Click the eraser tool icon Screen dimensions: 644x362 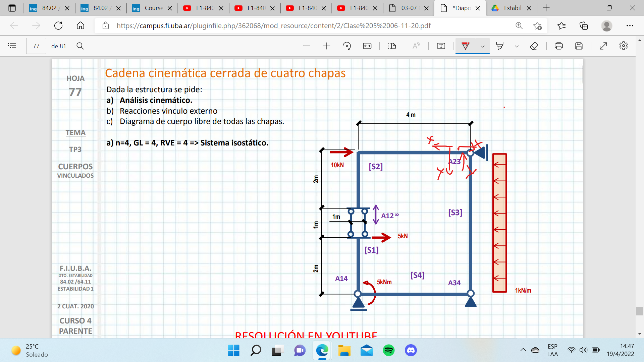(x=534, y=46)
